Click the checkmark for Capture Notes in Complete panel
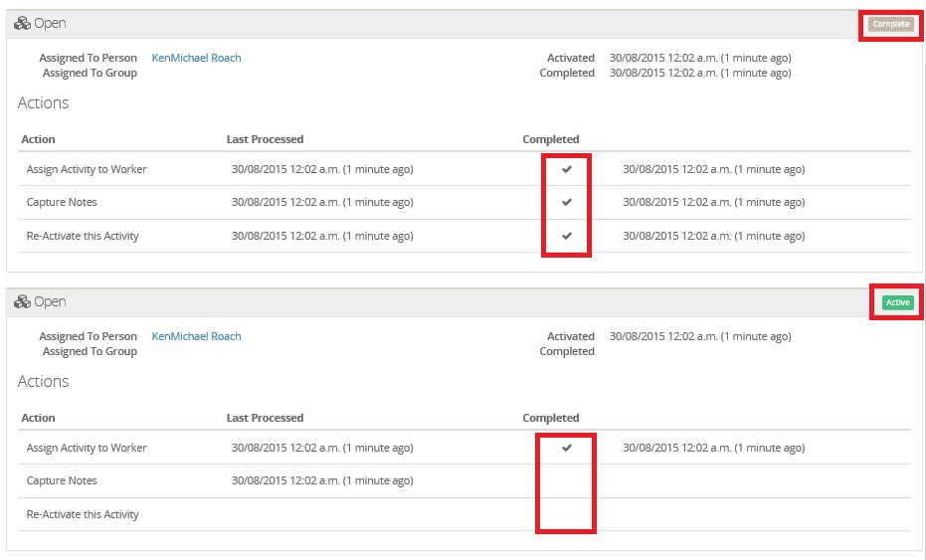The image size is (926, 560). pyautogui.click(x=567, y=203)
